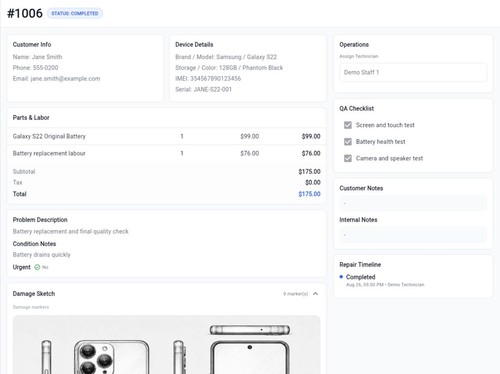Click the left side-view phone sketch
Image resolution: width=500 pixels, height=374 pixels.
pyautogui.click(x=46, y=357)
